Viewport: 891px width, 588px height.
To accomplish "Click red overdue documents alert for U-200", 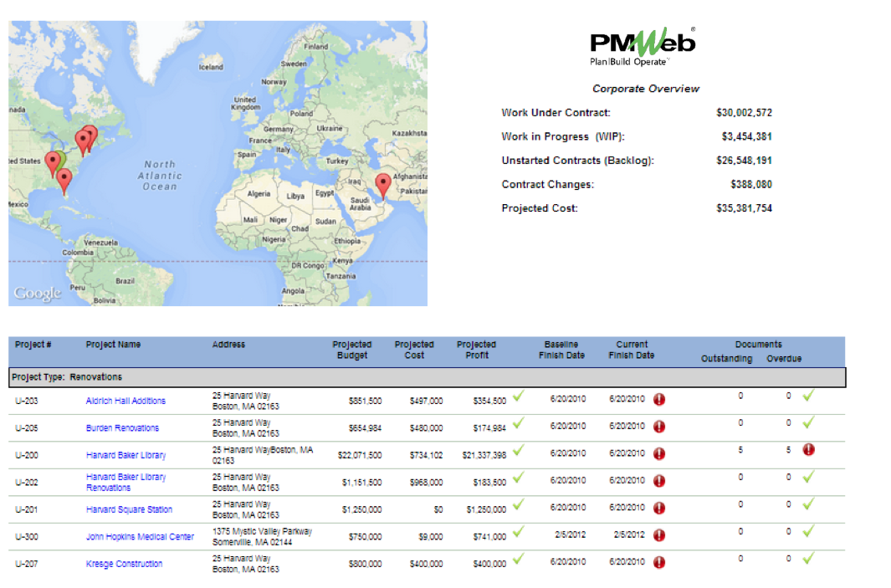I will (809, 450).
